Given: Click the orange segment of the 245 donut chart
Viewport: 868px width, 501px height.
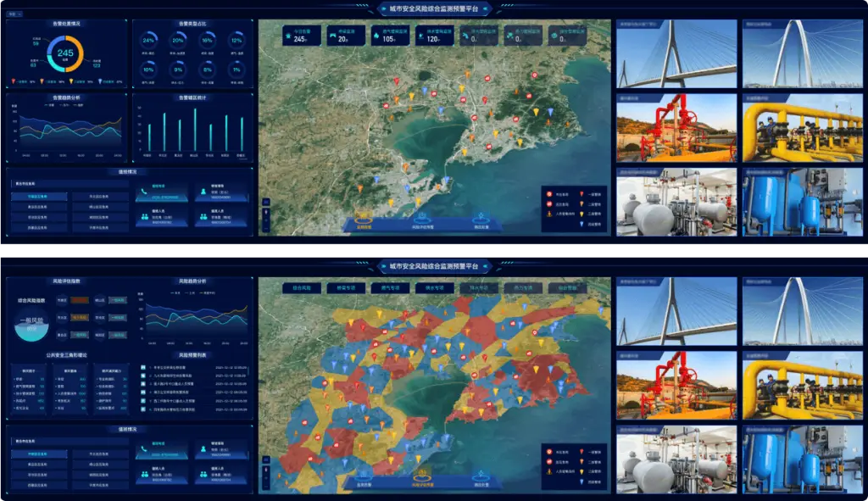Looking at the screenshot, I should click(78, 51).
